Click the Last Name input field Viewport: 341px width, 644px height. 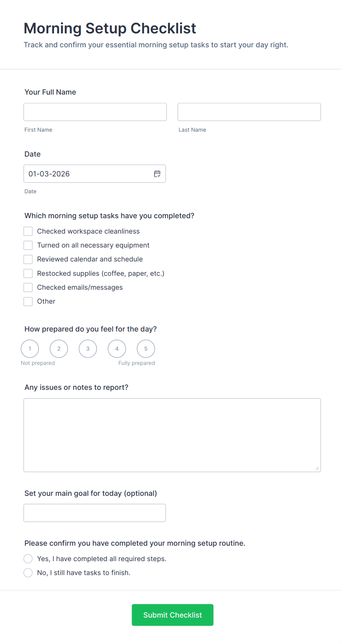click(x=249, y=112)
